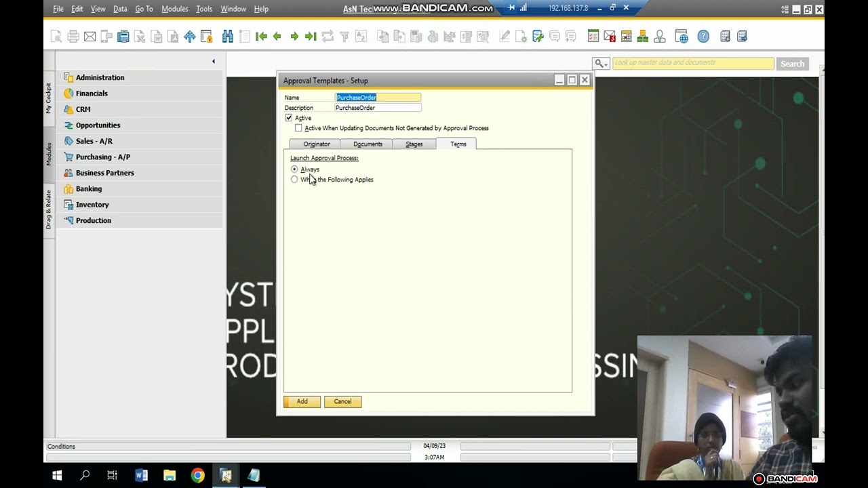The height and width of the screenshot is (488, 868).
Task: Open the web browser globe icon
Action: point(682,37)
